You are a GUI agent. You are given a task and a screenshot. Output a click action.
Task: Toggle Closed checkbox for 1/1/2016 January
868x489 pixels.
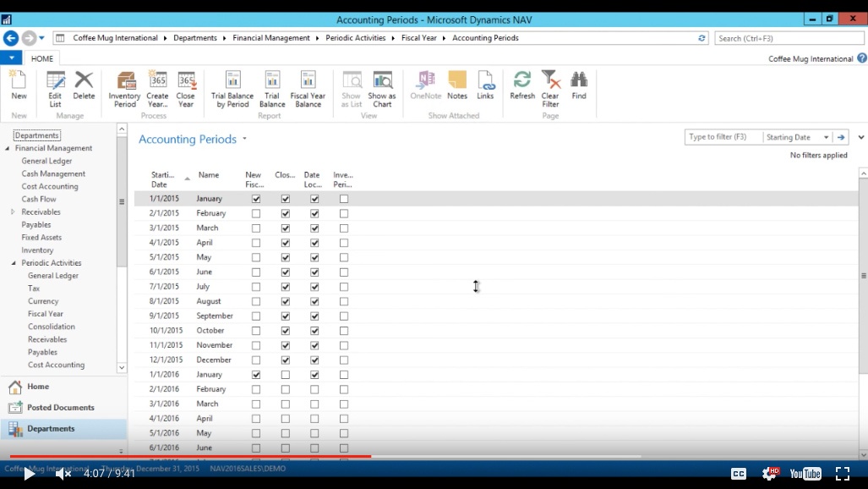point(285,375)
